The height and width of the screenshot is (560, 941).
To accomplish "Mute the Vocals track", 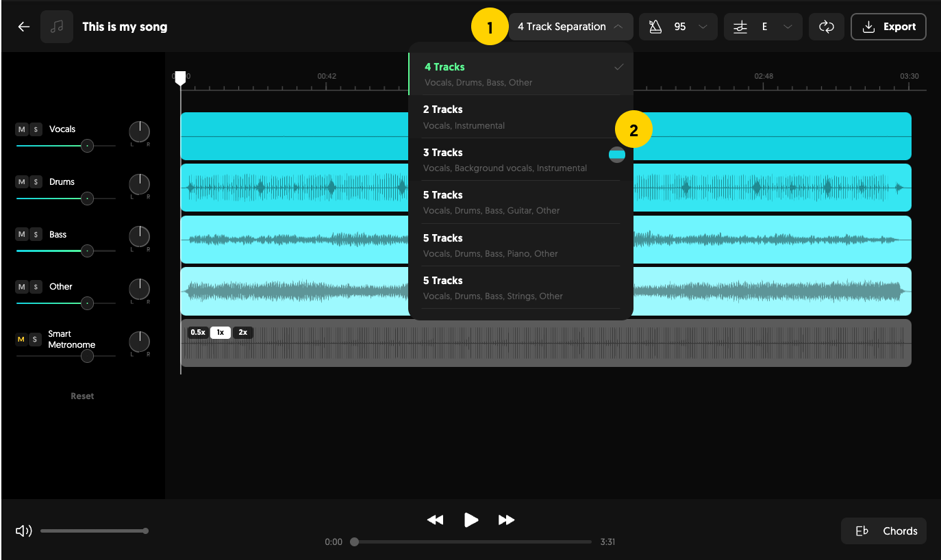I will click(21, 129).
